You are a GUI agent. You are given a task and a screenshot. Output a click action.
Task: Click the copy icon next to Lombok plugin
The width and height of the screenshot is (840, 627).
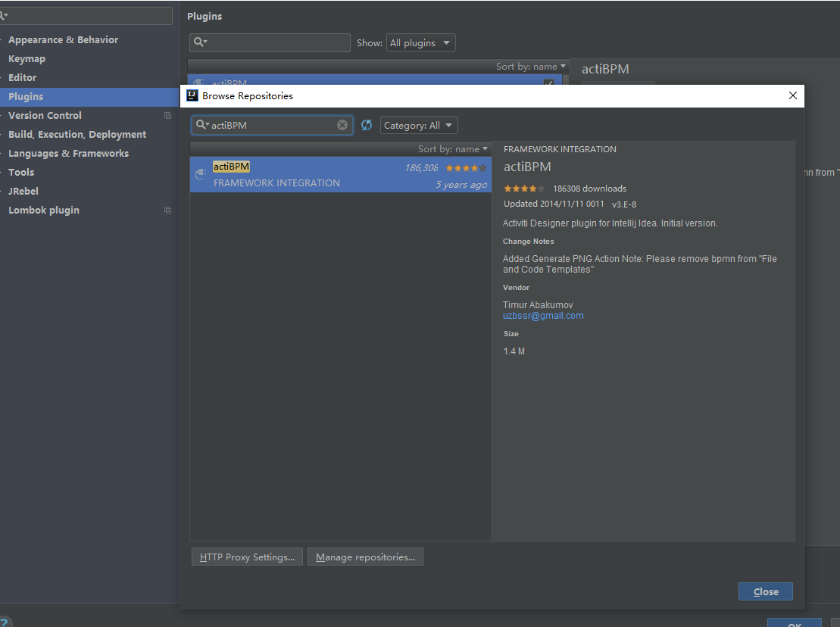[x=167, y=211]
